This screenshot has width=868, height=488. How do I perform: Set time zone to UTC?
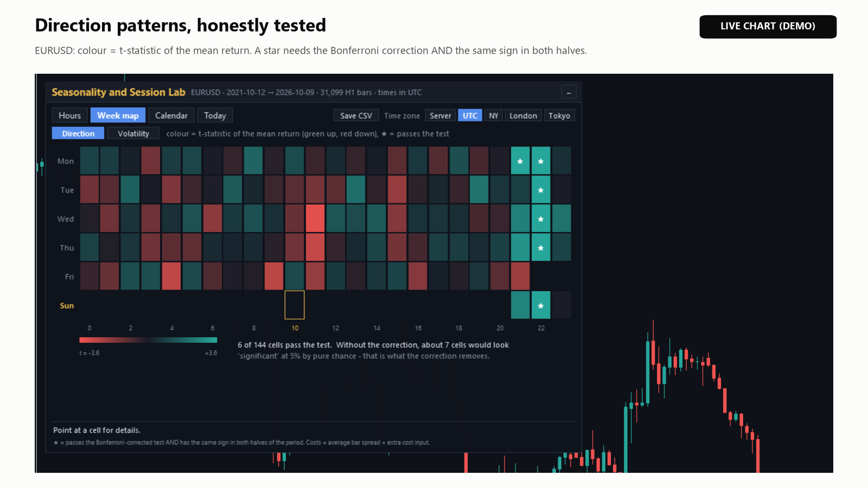pyautogui.click(x=470, y=115)
